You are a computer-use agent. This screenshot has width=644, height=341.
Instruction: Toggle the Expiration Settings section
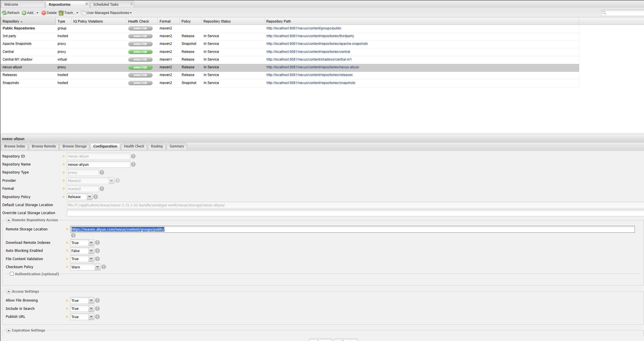coord(9,330)
